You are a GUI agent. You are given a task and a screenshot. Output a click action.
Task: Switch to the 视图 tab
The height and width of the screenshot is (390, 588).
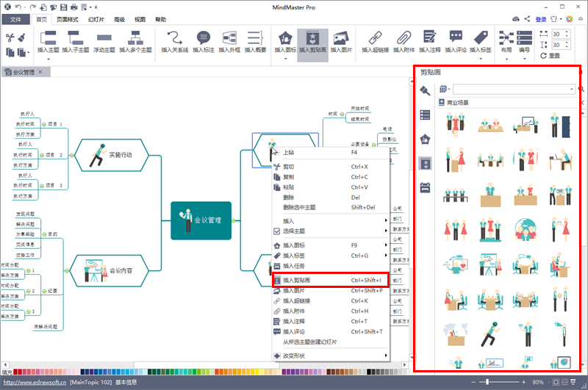pyautogui.click(x=140, y=20)
